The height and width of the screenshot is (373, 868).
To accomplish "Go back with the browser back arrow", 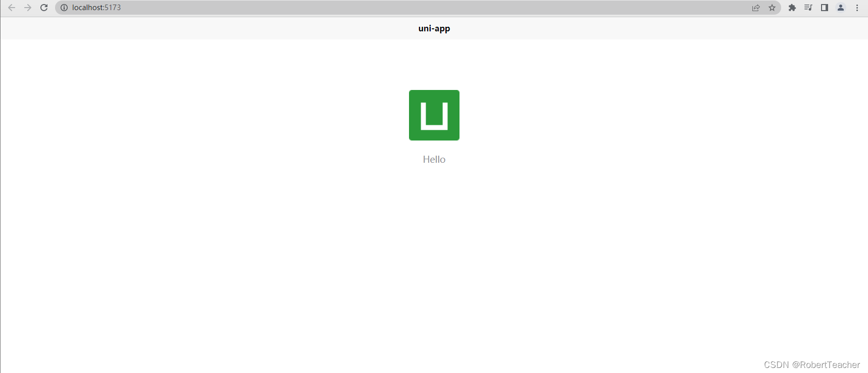I will click(x=12, y=8).
